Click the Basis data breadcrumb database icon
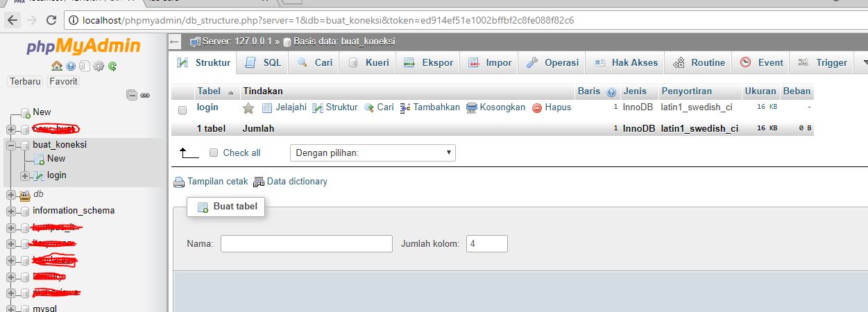 287,42
